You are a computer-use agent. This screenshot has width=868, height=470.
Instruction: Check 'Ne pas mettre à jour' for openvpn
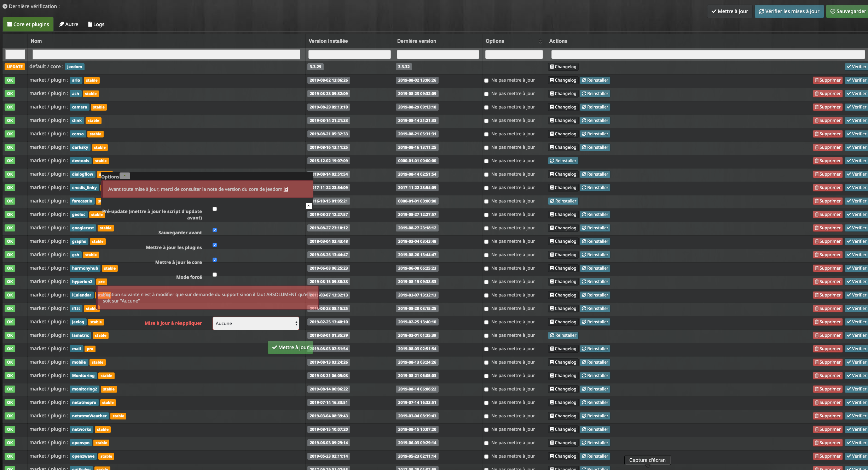[486, 443]
